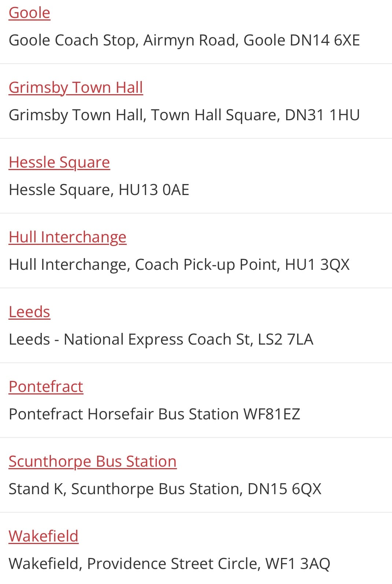The image size is (392, 584).
Task: Follow the Hessle Square link
Action: click(x=59, y=162)
